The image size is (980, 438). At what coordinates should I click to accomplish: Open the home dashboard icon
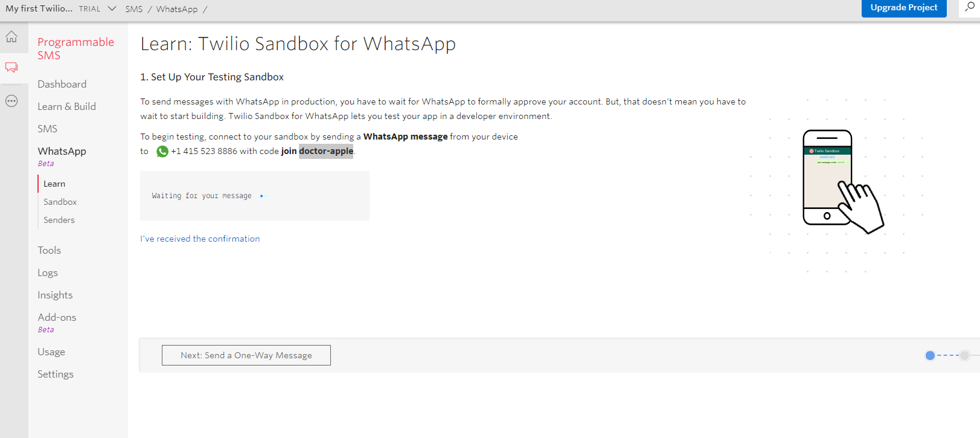click(11, 37)
